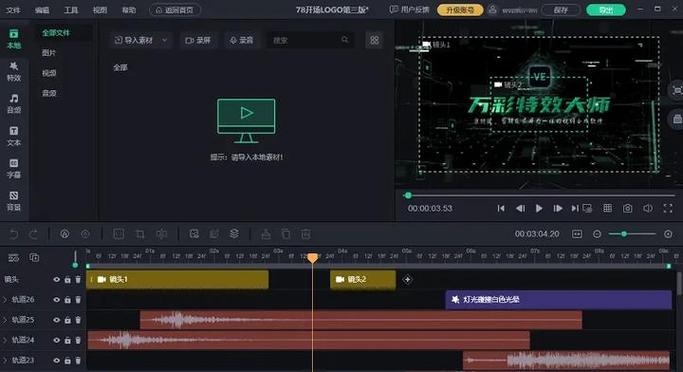Screen dimensions: 683x372
Task: Open the 工具 menu
Action: [71, 10]
